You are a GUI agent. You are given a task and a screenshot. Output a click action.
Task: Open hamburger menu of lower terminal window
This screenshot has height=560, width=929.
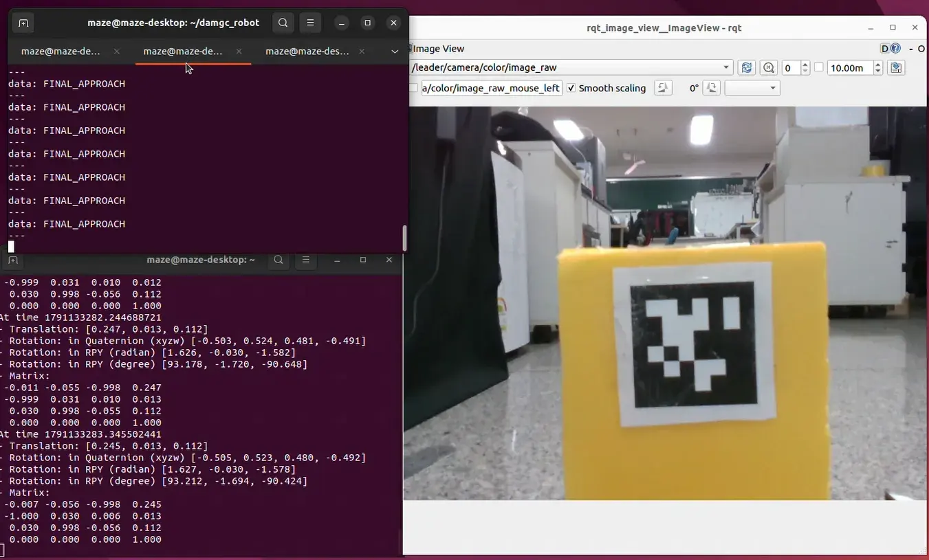click(x=306, y=260)
